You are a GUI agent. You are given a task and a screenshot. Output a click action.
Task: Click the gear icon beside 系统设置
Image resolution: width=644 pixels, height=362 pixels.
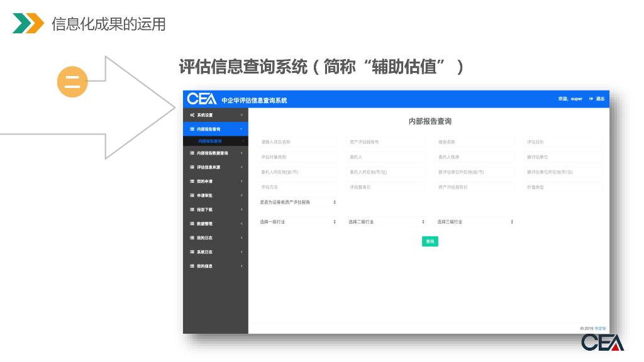192,115
